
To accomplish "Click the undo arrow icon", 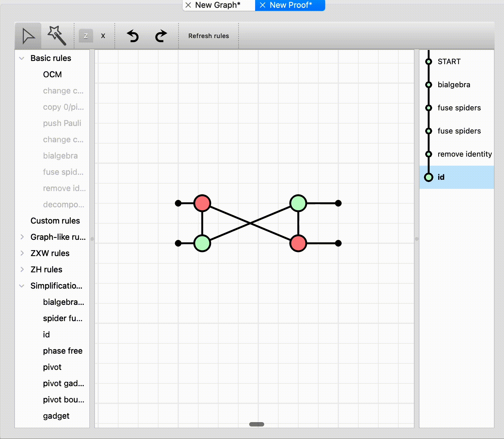I will click(133, 36).
